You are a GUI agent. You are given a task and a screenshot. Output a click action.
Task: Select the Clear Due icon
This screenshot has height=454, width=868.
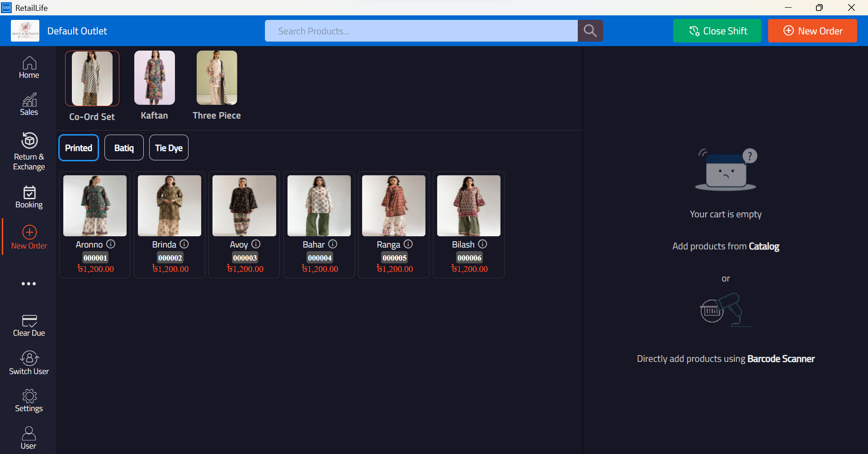coord(29,321)
